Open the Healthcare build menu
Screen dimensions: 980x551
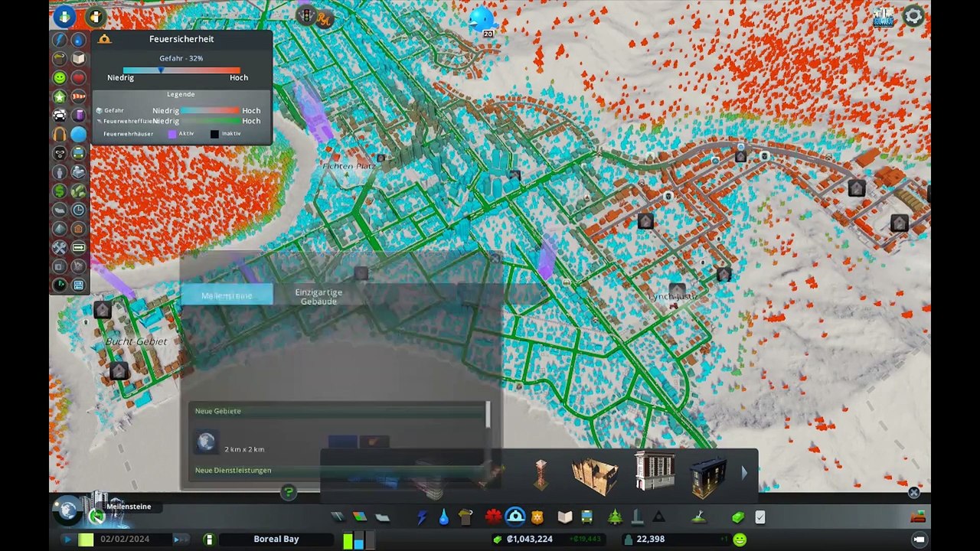click(x=493, y=517)
